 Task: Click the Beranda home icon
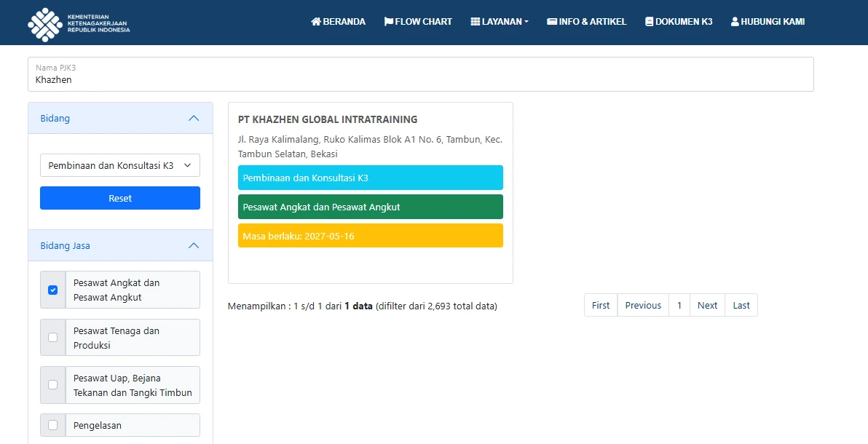[x=316, y=22]
